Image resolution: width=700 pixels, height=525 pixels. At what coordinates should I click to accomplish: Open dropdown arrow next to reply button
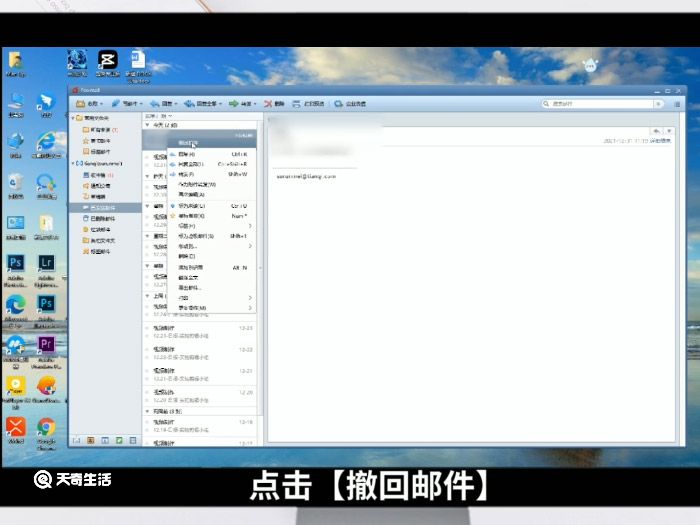(x=176, y=104)
